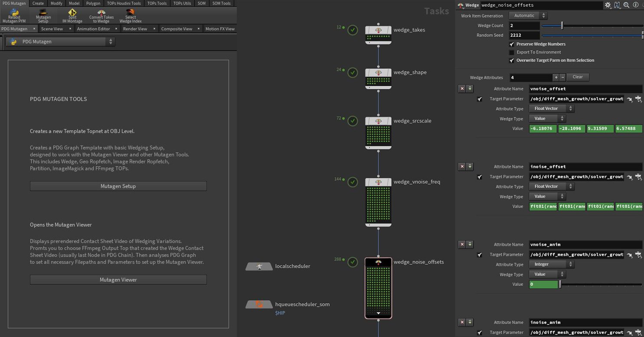Click the Mutagen Viewer button
This screenshot has height=337, width=644.
(118, 280)
